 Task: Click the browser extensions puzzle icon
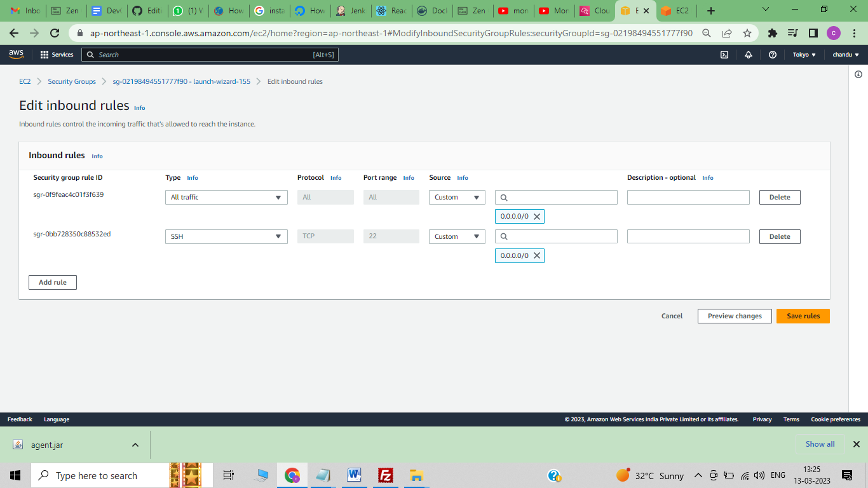pos(771,32)
